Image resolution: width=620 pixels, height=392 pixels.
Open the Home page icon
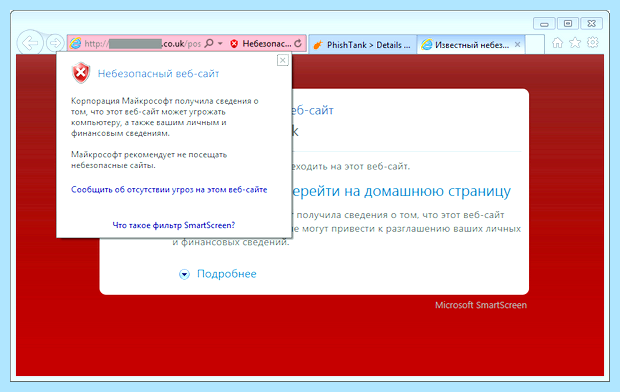[x=558, y=43]
